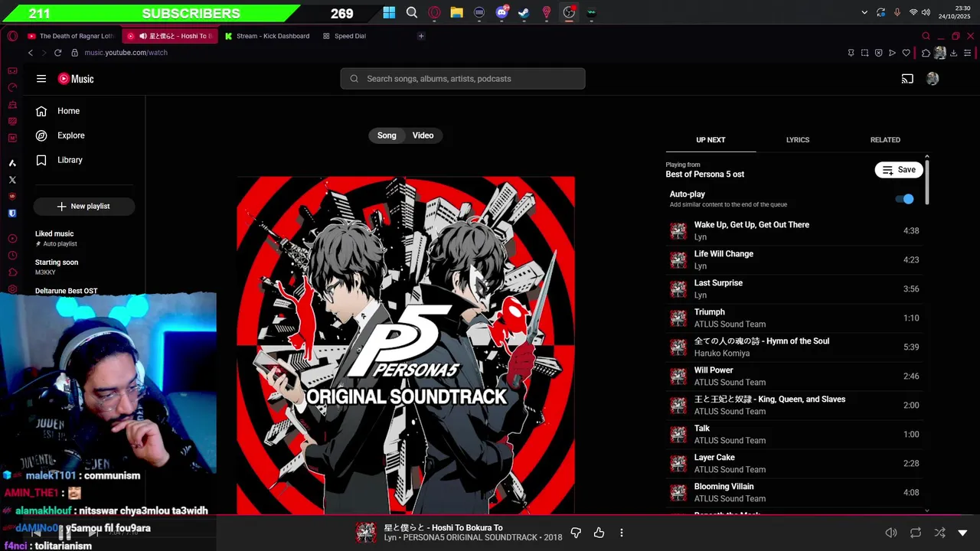Reload the page with the refresh icon
Screen dimensions: 980x551
tap(57, 53)
